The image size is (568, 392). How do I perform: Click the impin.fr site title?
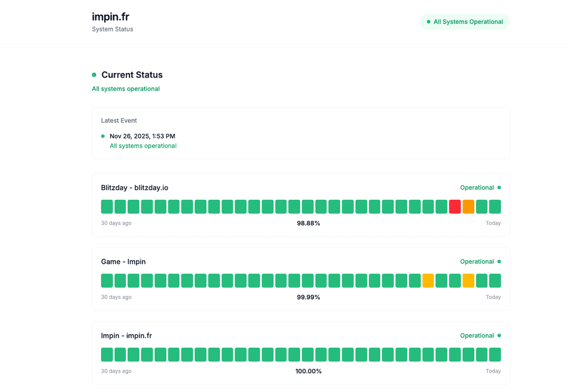click(110, 17)
